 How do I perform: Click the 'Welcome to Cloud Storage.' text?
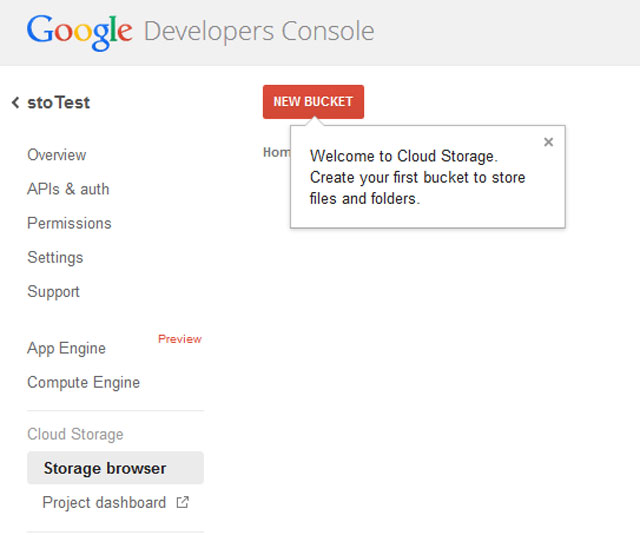click(x=404, y=156)
